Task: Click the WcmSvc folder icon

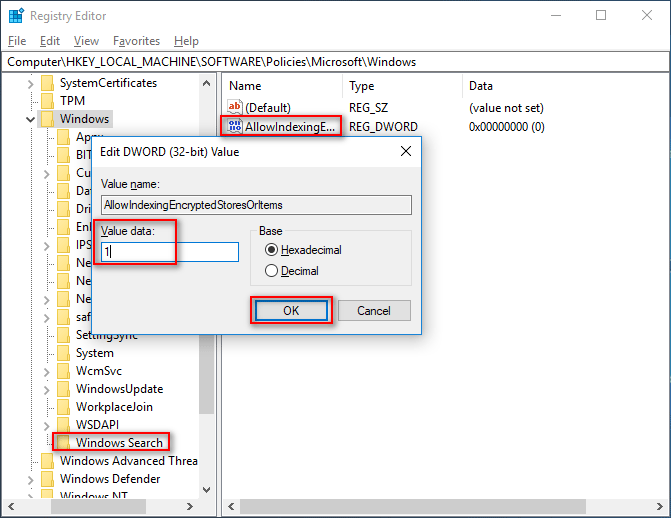Action: click(x=63, y=371)
